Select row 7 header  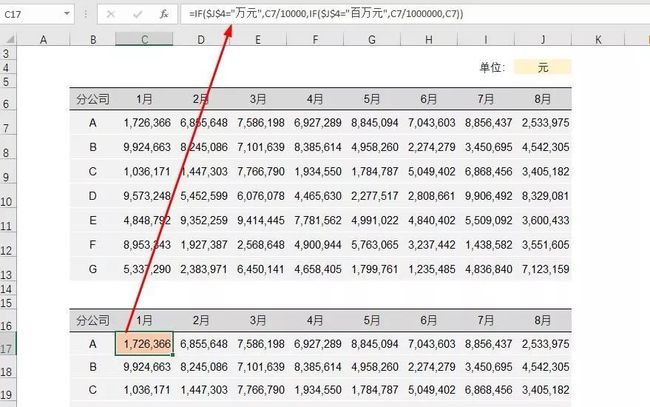pos(8,123)
